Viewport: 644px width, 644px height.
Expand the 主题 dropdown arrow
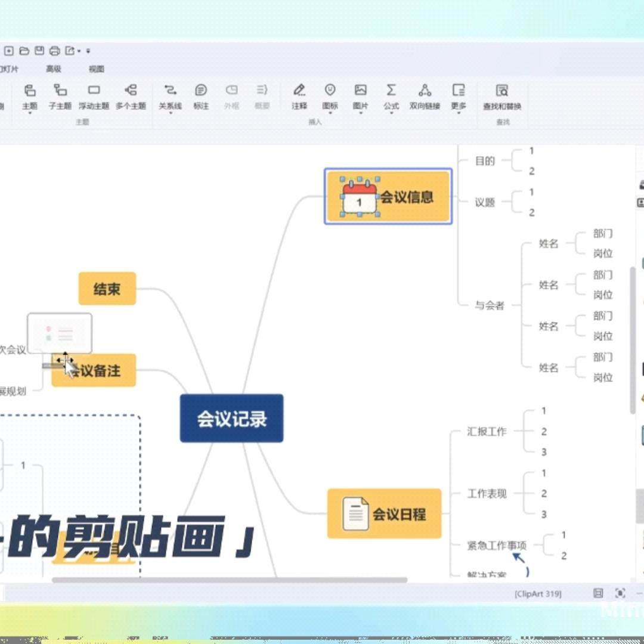pos(30,113)
